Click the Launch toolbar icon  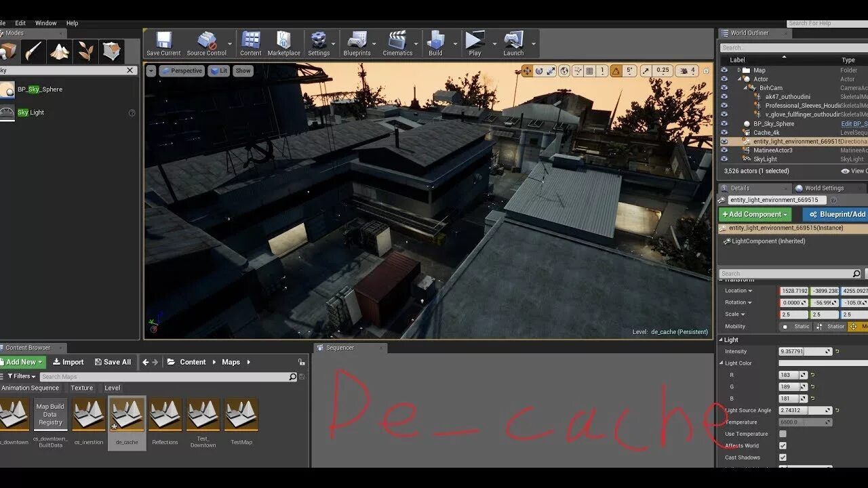click(x=513, y=44)
